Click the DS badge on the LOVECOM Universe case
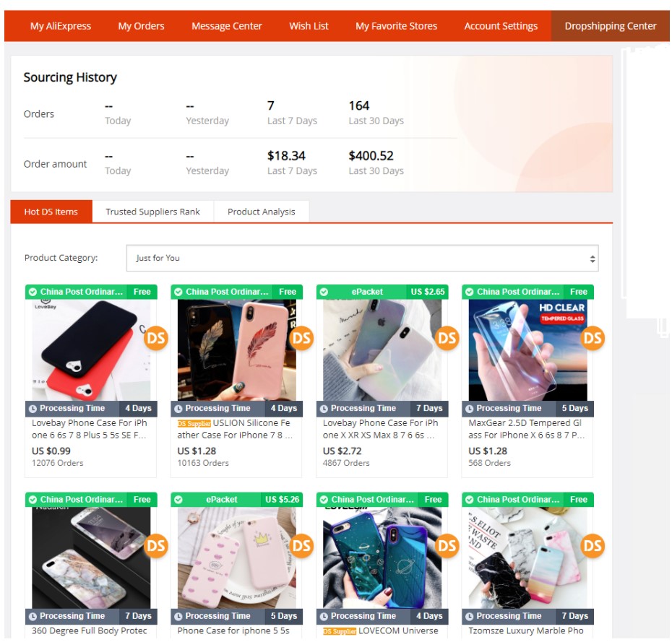Screen dimensions: 672x642 [447, 546]
